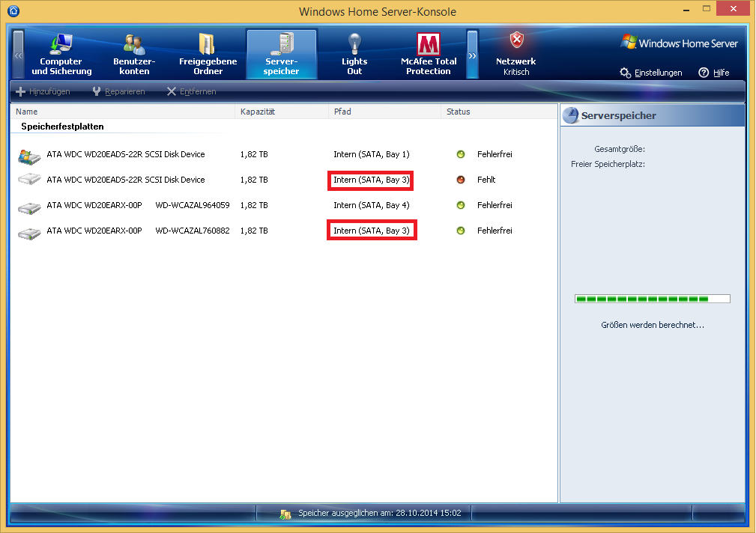Click the 'Gesamtgröße:' label
This screenshot has height=533, width=756.
pyautogui.click(x=620, y=150)
